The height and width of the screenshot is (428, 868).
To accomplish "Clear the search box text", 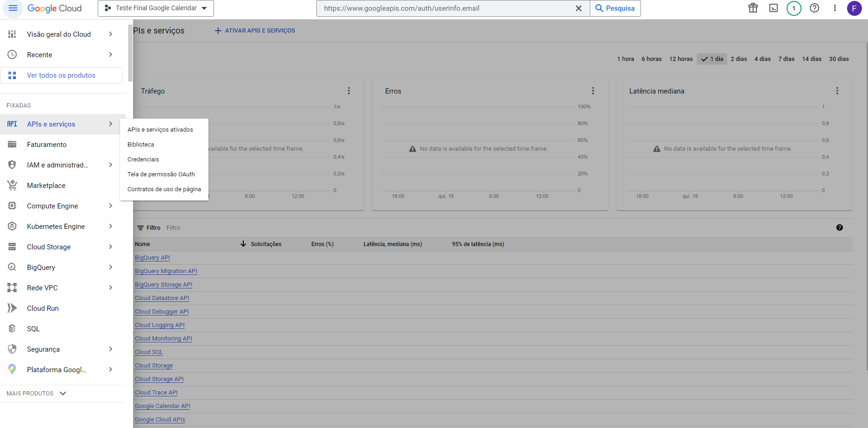I will 579,8.
